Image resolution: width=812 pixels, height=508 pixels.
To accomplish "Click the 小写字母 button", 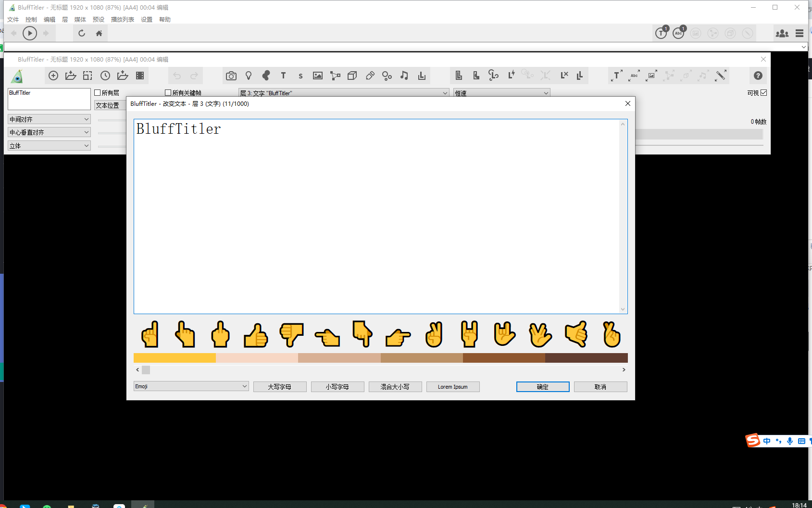I will (337, 387).
